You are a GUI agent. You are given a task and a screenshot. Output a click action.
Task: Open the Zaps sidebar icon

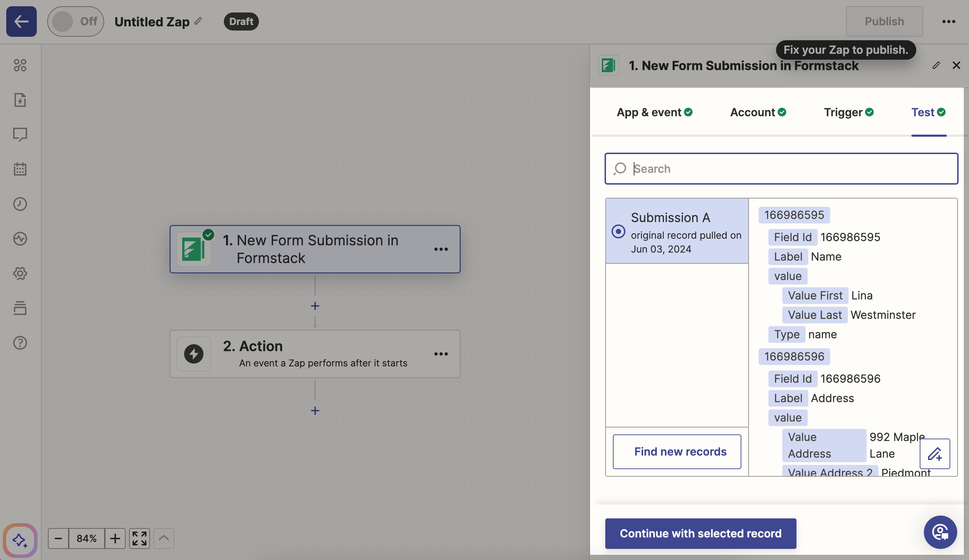(20, 100)
